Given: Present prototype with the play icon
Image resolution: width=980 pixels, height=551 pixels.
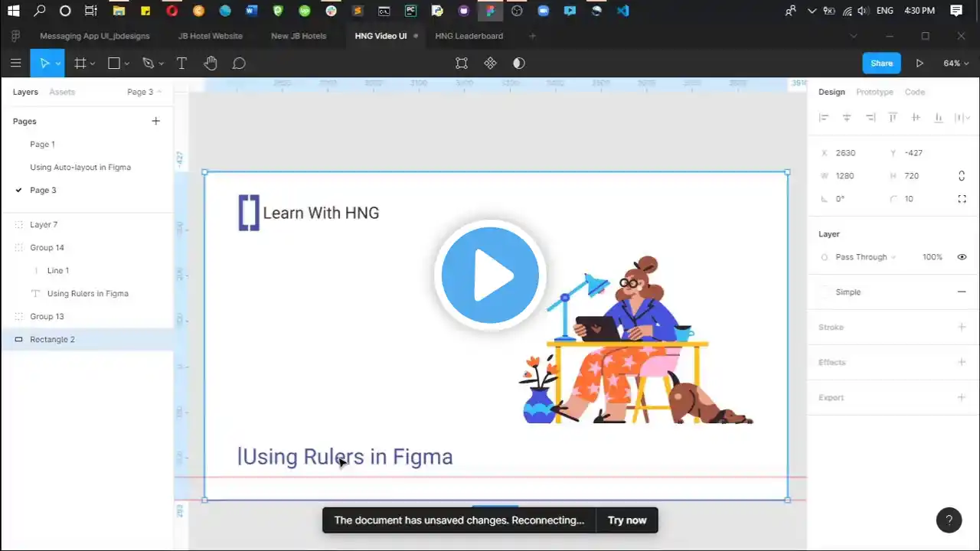Looking at the screenshot, I should coord(920,64).
